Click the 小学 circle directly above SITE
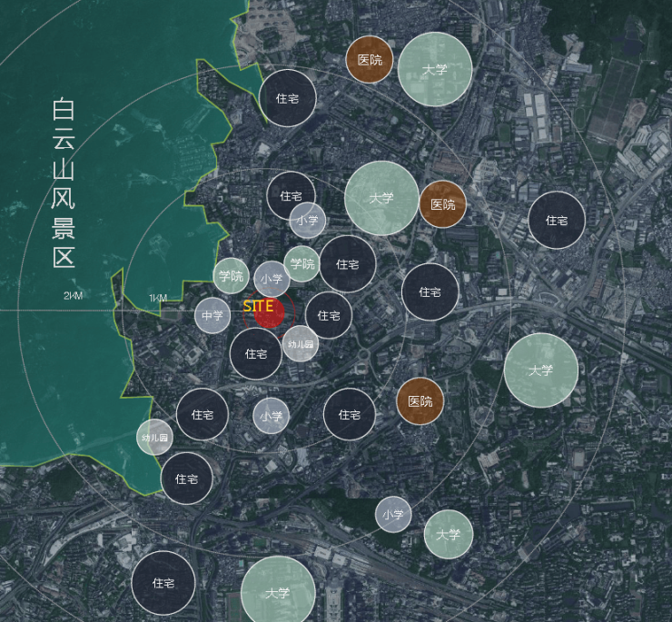The height and width of the screenshot is (622, 672). pos(272,279)
